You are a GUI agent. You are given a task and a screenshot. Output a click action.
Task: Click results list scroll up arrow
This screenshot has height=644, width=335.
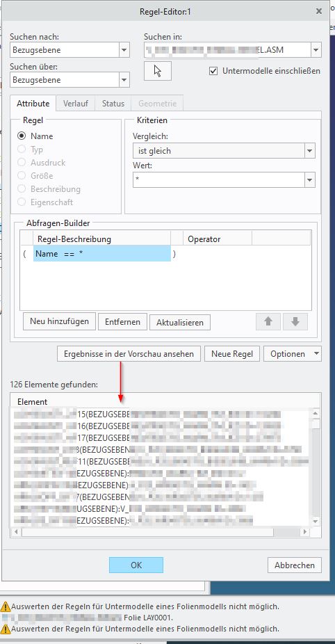pyautogui.click(x=316, y=413)
